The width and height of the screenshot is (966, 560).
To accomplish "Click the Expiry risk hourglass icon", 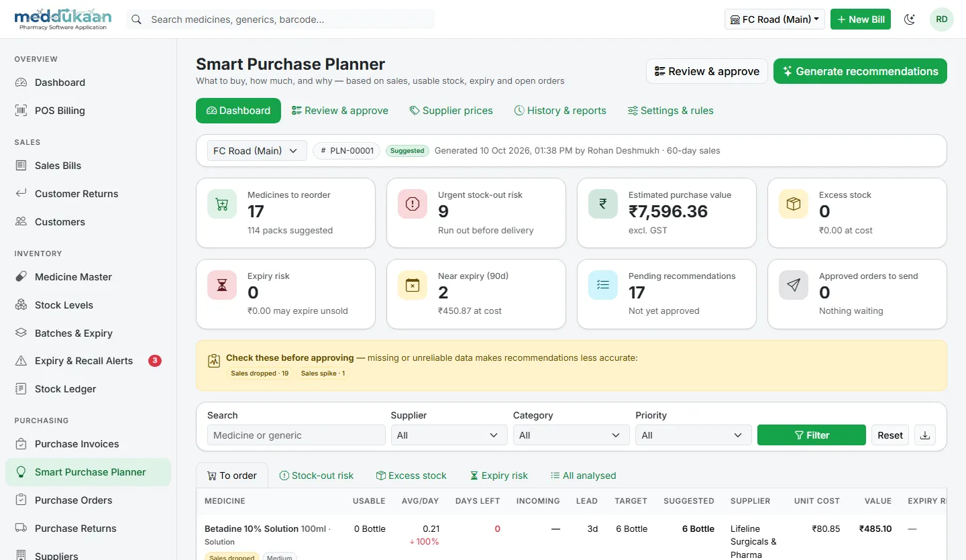I will 222,285.
